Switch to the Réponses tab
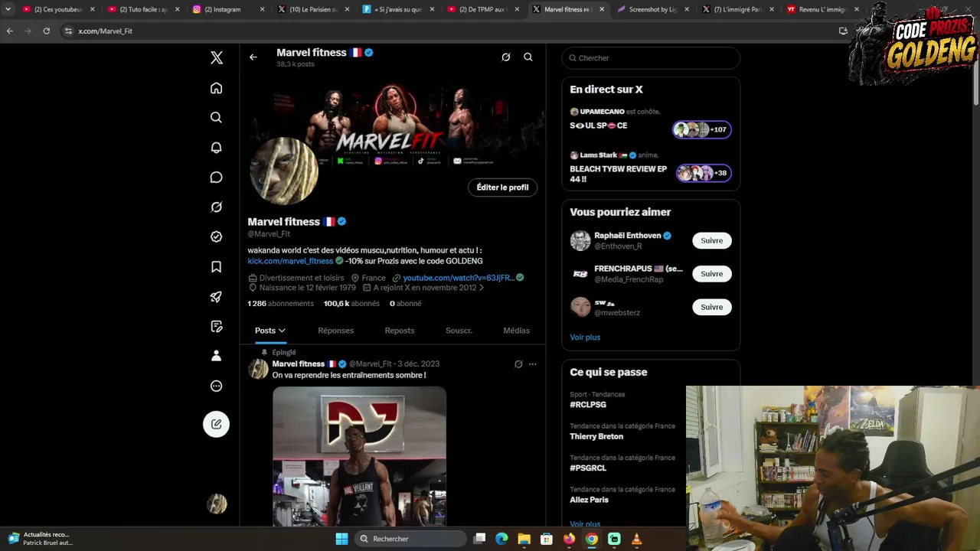The height and width of the screenshot is (551, 980). [335, 331]
